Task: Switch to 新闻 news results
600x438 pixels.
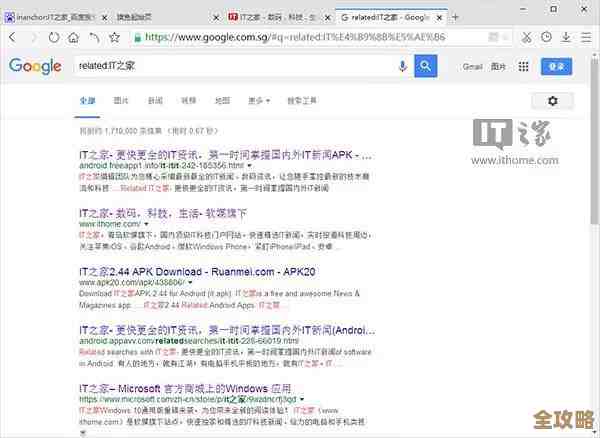Action: pyautogui.click(x=155, y=101)
